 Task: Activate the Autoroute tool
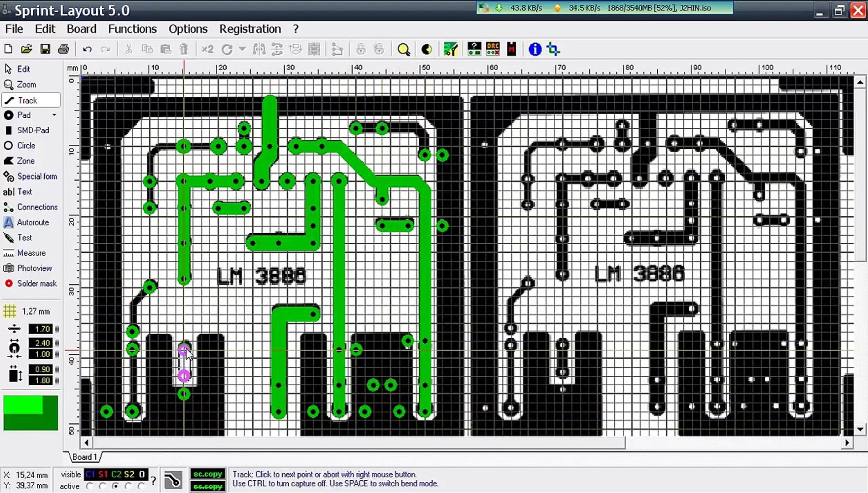(x=32, y=223)
